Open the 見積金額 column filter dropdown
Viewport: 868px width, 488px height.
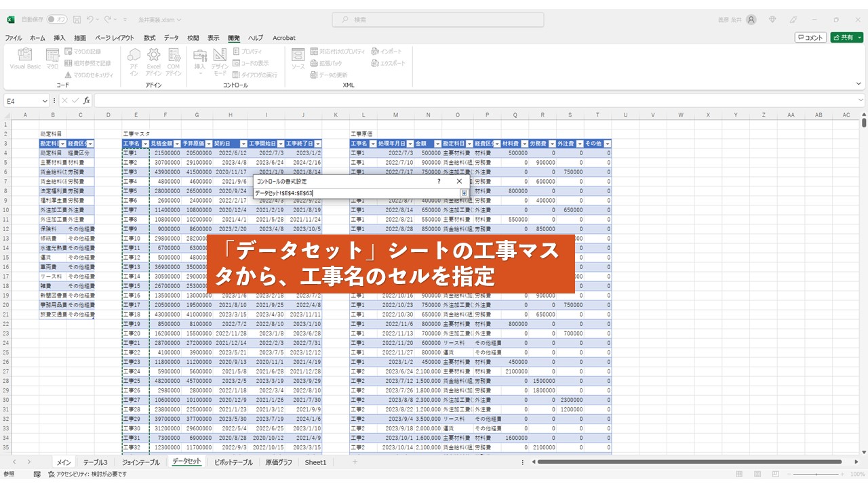(x=177, y=144)
